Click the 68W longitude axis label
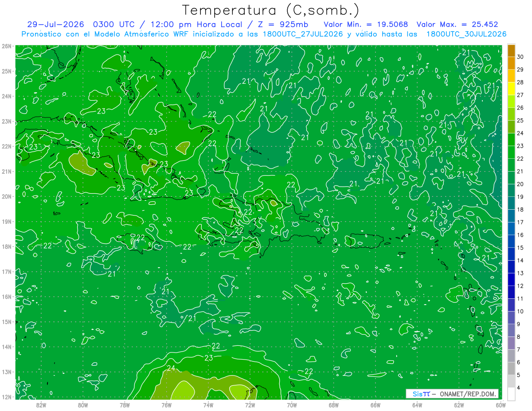 [x=334, y=405]
